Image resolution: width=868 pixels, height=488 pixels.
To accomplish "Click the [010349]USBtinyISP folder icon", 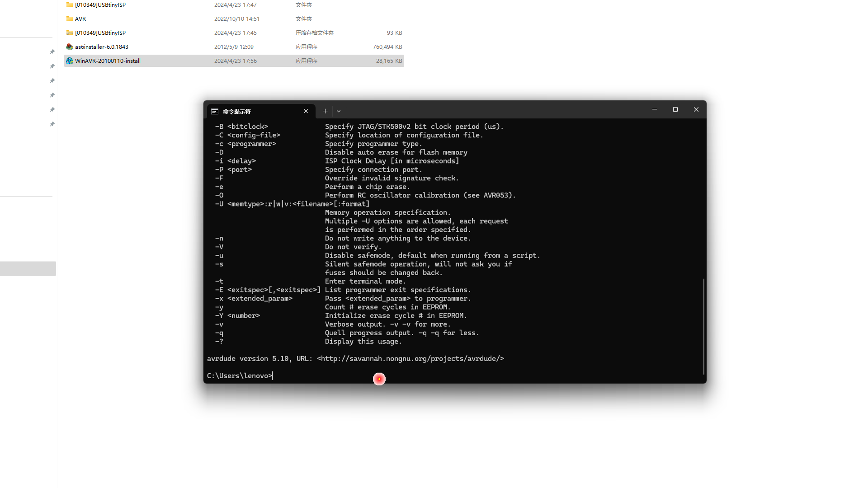I will [x=69, y=5].
